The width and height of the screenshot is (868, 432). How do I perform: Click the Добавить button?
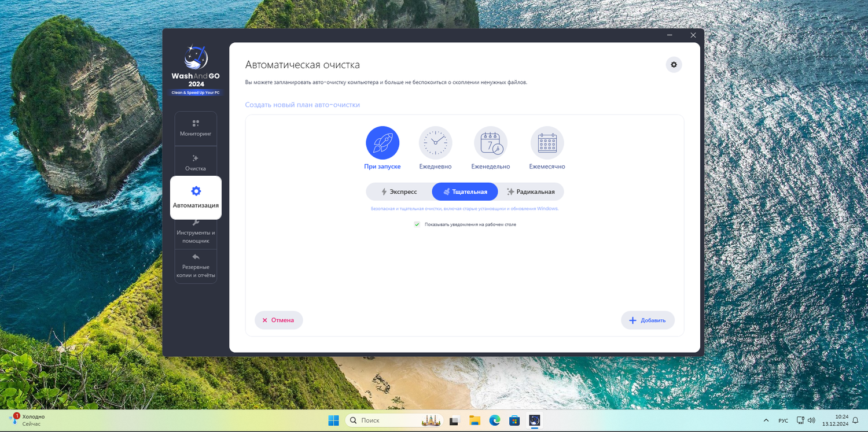tap(648, 320)
